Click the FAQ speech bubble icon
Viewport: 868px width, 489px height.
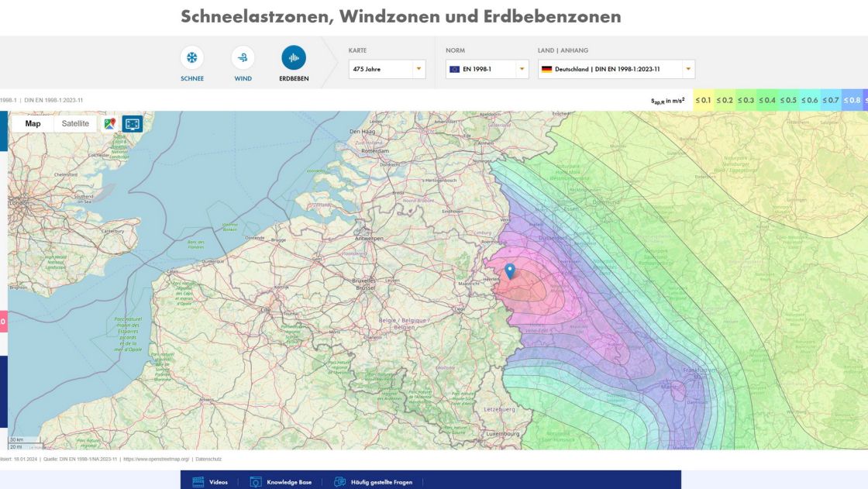point(339,482)
